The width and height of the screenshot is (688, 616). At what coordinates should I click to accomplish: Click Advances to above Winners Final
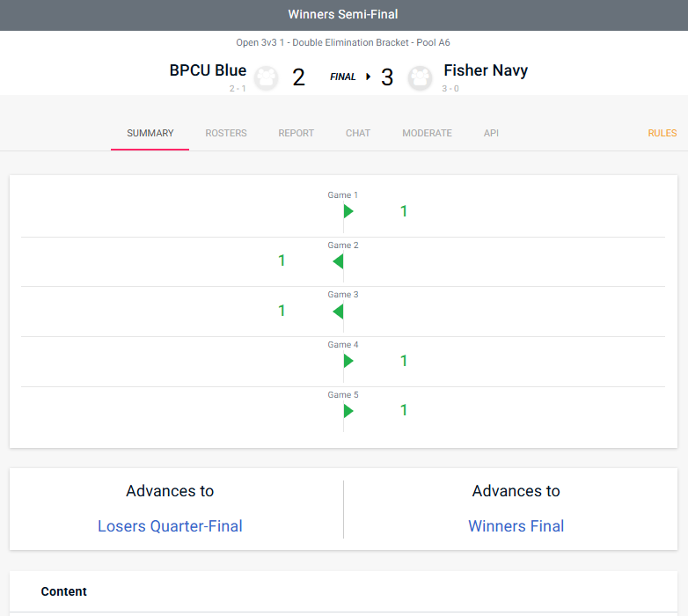tap(516, 491)
